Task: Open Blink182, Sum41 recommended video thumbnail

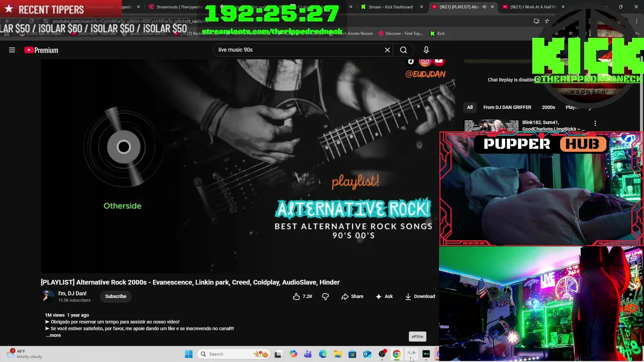Action: (x=491, y=126)
